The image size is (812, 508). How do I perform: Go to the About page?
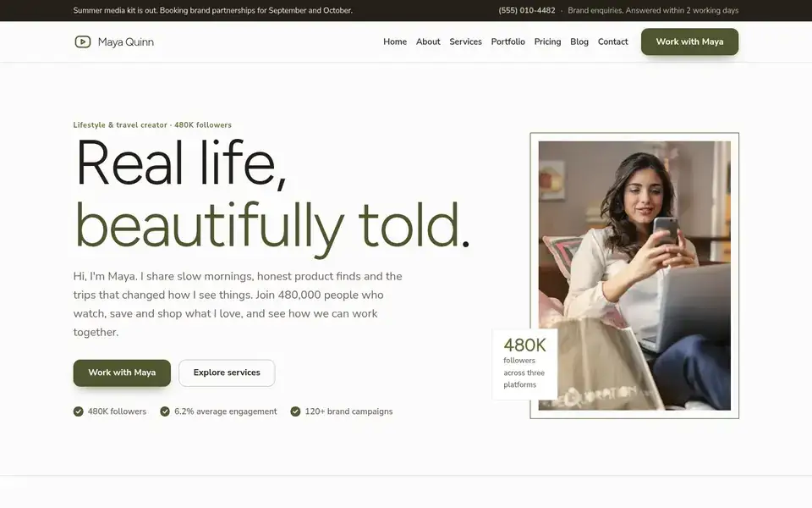(428, 41)
